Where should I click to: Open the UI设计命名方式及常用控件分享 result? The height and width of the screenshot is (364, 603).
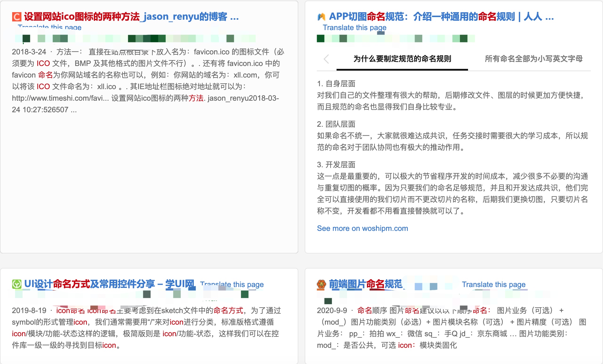tap(109, 284)
